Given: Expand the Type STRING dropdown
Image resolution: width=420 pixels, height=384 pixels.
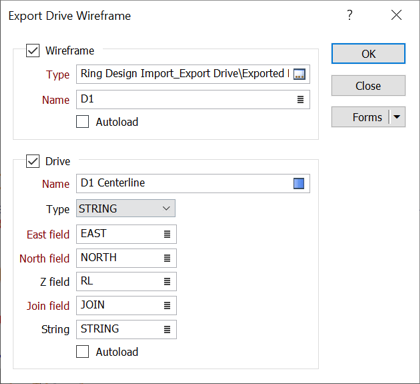Looking at the screenshot, I should pos(126,209).
